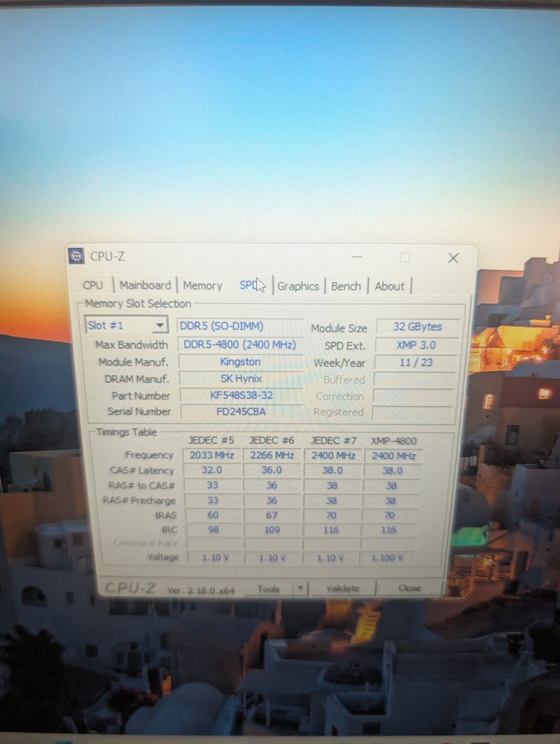Go to the About tab
This screenshot has height=744, width=560.
tap(389, 286)
